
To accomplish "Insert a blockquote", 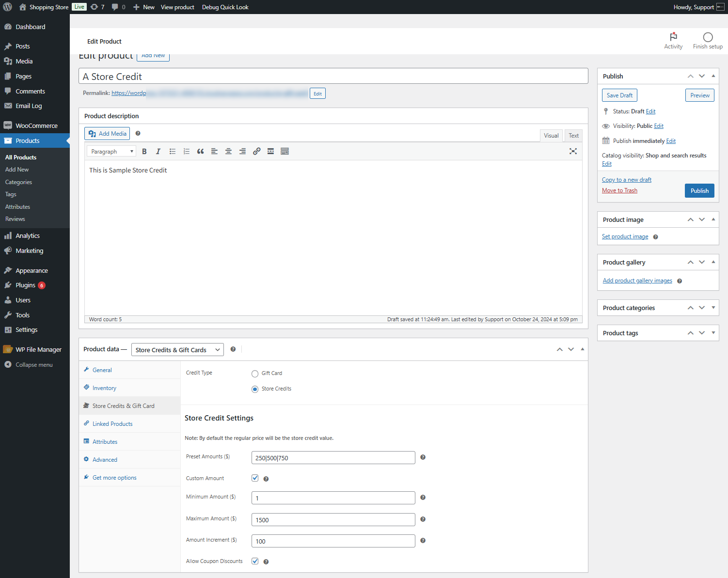I will pos(201,151).
